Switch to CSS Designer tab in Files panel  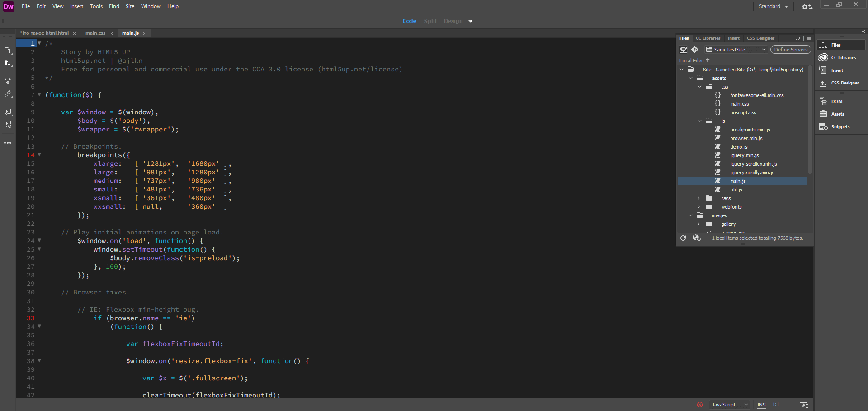tap(760, 38)
